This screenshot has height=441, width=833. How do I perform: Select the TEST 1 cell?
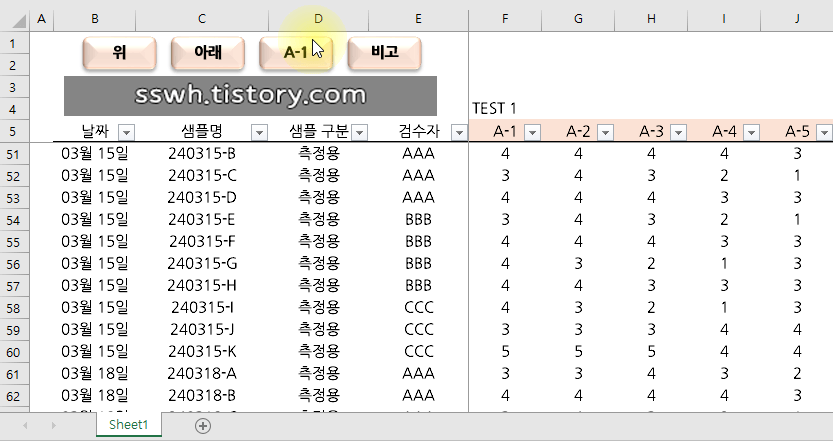(505, 109)
